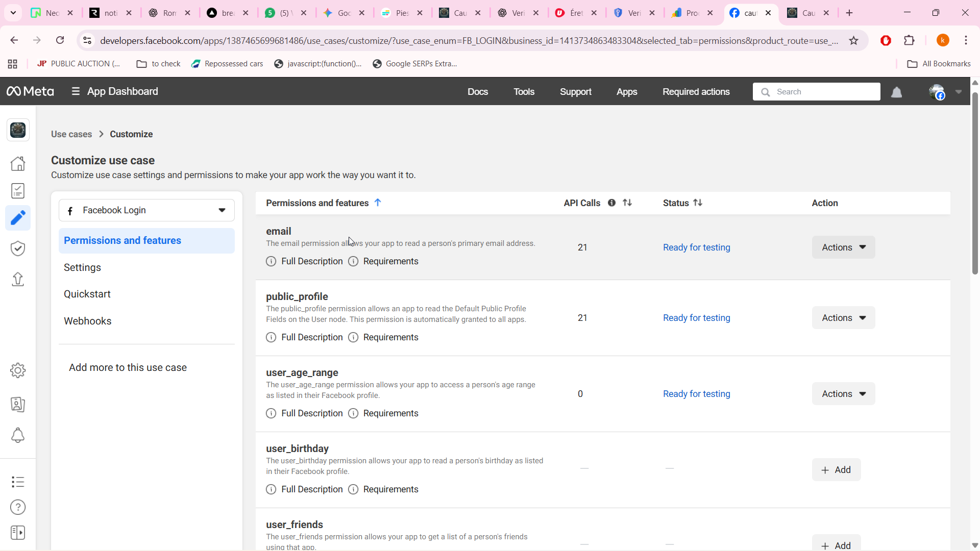Open Quickstart in the use case menu
Screen dimensions: 980x551
87,294
